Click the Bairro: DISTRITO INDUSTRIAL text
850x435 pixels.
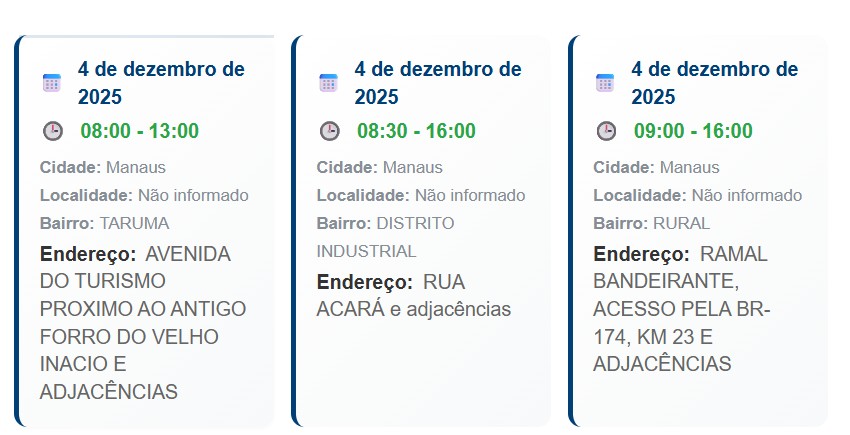coord(385,237)
